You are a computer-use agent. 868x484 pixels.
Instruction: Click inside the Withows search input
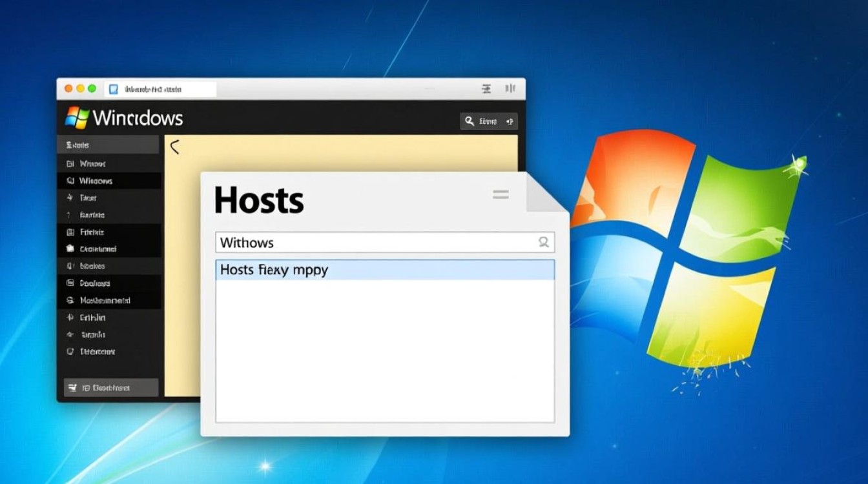coord(355,242)
